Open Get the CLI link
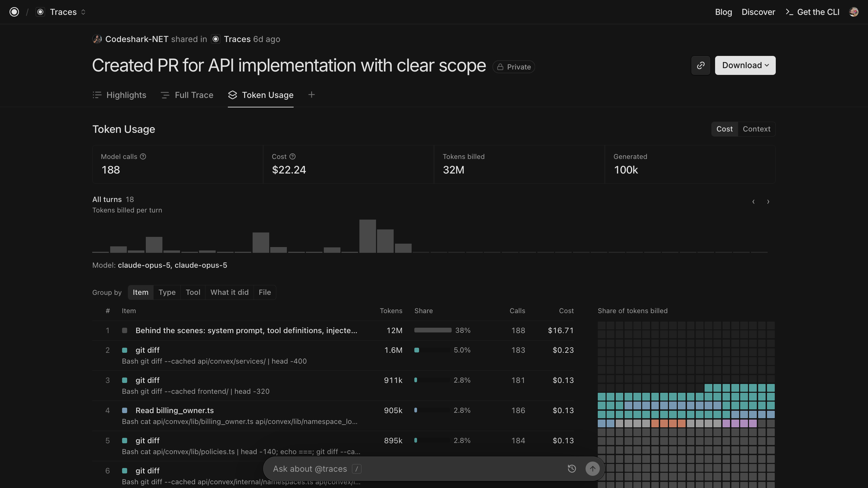The height and width of the screenshot is (488, 868). pyautogui.click(x=812, y=12)
